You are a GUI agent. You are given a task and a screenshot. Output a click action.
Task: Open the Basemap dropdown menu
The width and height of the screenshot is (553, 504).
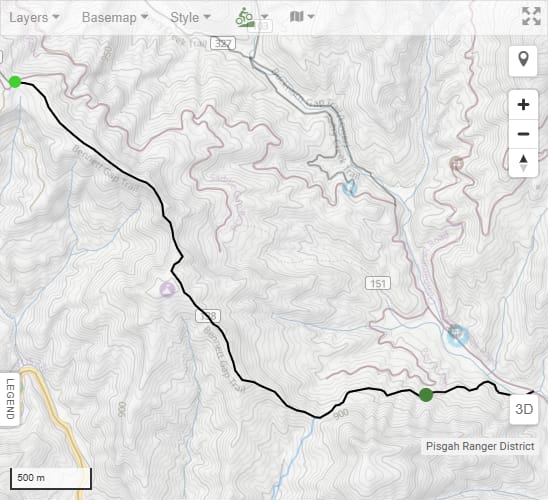[115, 17]
